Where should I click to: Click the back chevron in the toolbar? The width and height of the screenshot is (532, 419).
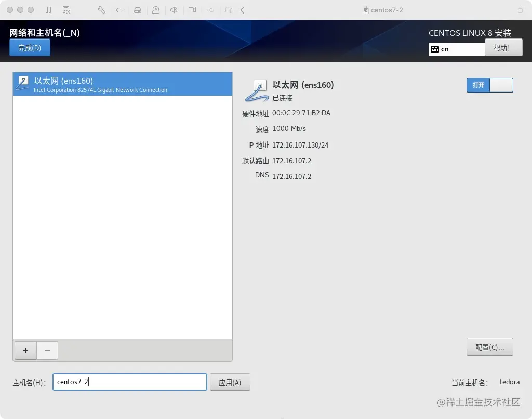point(243,10)
